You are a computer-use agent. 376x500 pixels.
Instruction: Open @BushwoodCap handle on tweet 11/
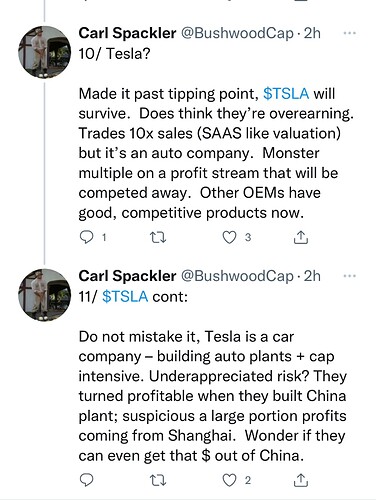pos(237,276)
